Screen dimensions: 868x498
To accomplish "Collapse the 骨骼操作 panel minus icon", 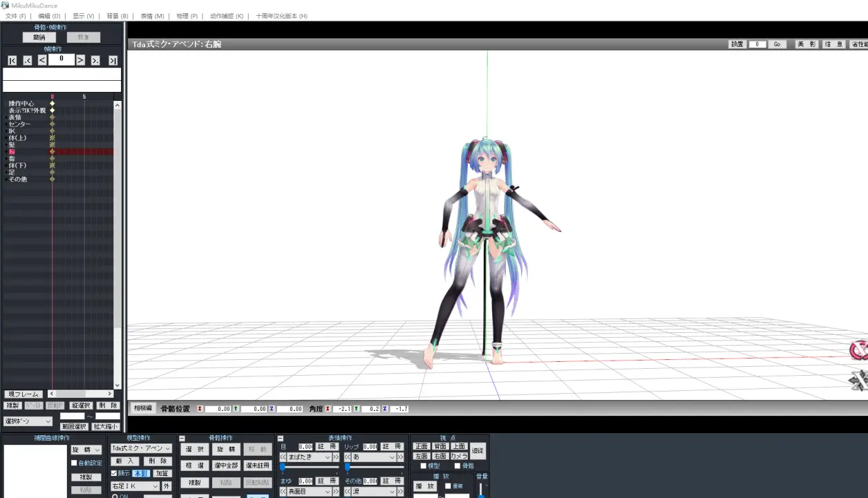I will coord(182,438).
